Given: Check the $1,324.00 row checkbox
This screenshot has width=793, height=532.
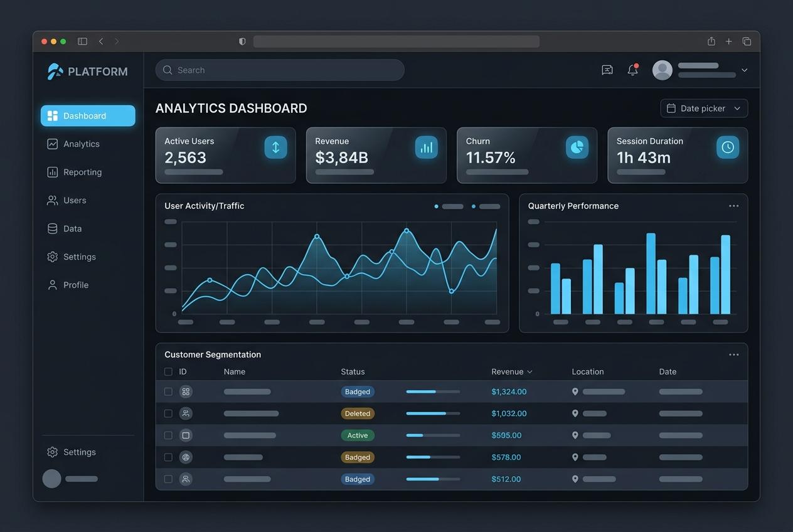Looking at the screenshot, I should click(x=168, y=391).
